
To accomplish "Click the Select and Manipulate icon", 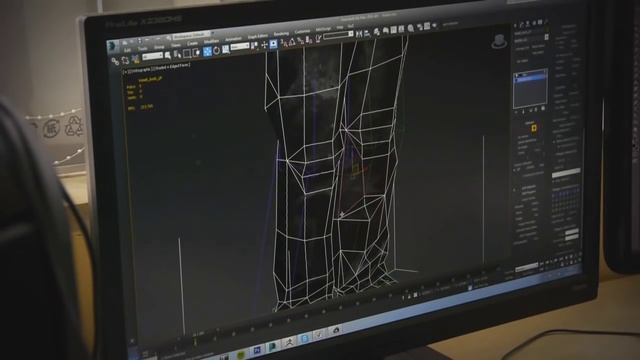I will [264, 44].
